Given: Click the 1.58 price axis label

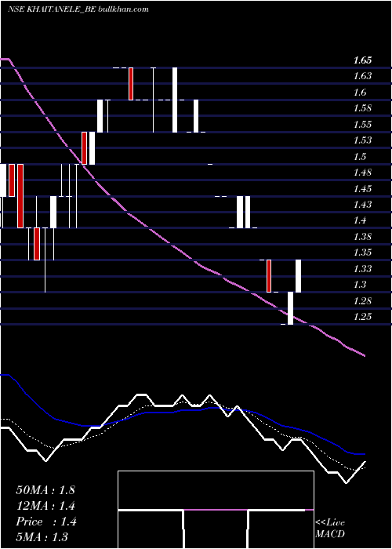Looking at the screenshot, I should [x=362, y=108].
